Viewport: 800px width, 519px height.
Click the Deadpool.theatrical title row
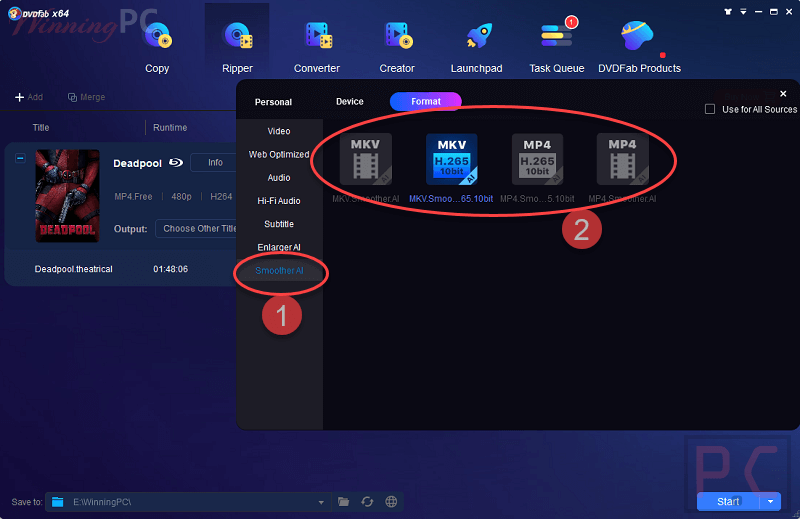[73, 269]
